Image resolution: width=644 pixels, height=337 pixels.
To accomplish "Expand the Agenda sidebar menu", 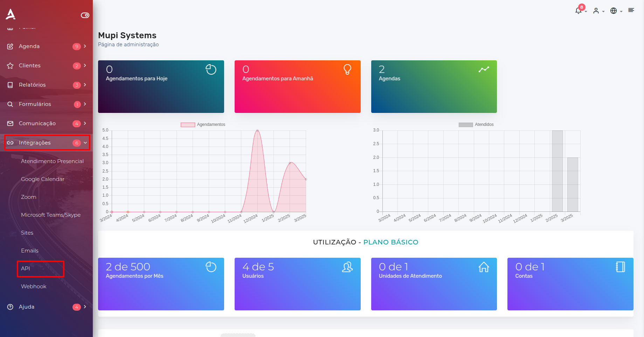I will tap(47, 46).
